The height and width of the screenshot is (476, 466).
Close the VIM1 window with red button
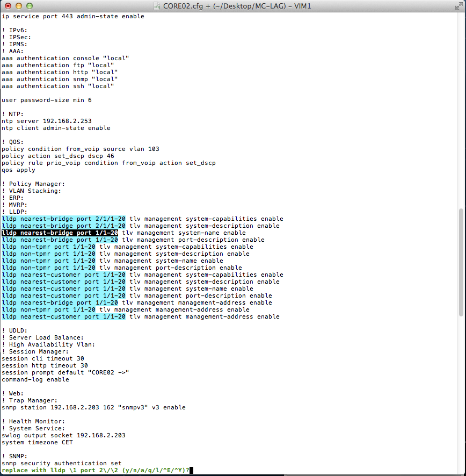(x=8, y=6)
